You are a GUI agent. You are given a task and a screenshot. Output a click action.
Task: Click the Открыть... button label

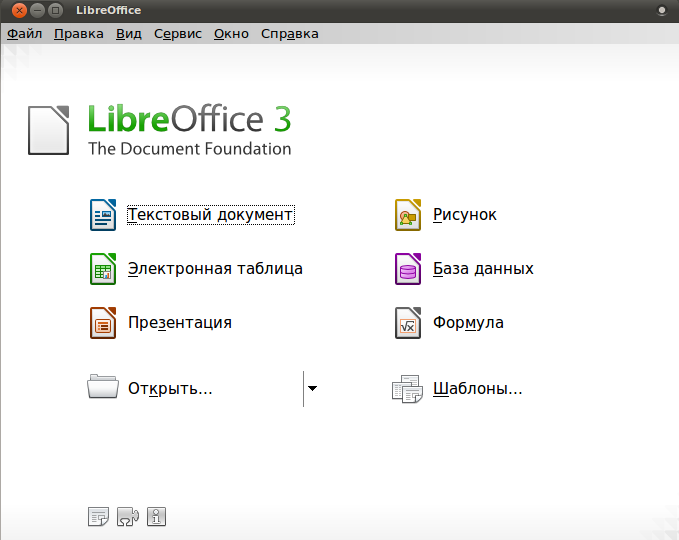170,388
